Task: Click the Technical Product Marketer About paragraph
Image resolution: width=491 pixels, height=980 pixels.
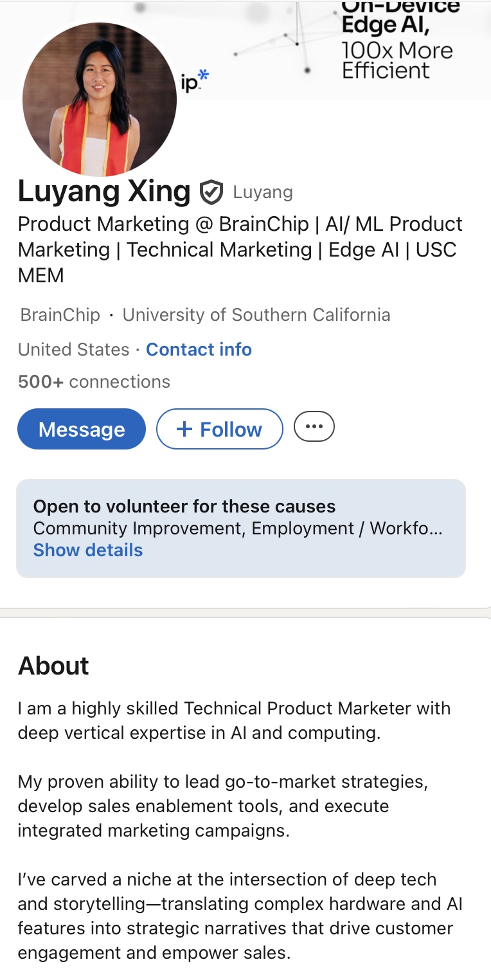Action: tap(234, 720)
